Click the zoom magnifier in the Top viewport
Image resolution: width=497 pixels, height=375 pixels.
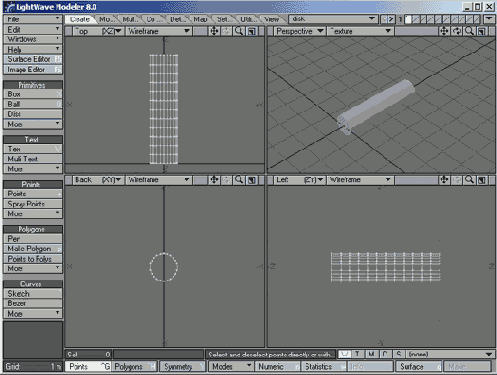(x=239, y=31)
